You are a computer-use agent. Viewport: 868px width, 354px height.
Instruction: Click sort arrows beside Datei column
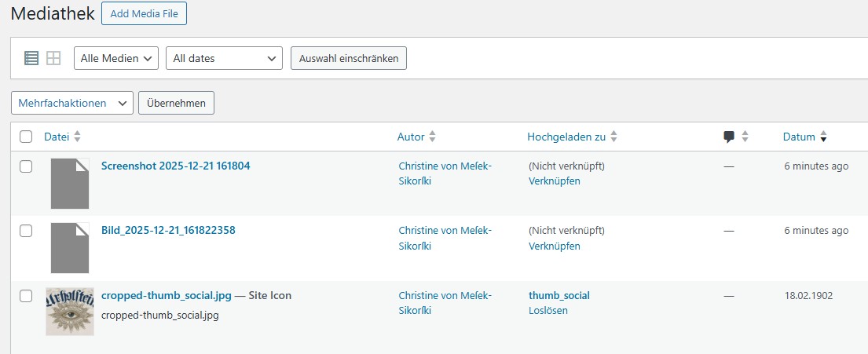click(77, 137)
